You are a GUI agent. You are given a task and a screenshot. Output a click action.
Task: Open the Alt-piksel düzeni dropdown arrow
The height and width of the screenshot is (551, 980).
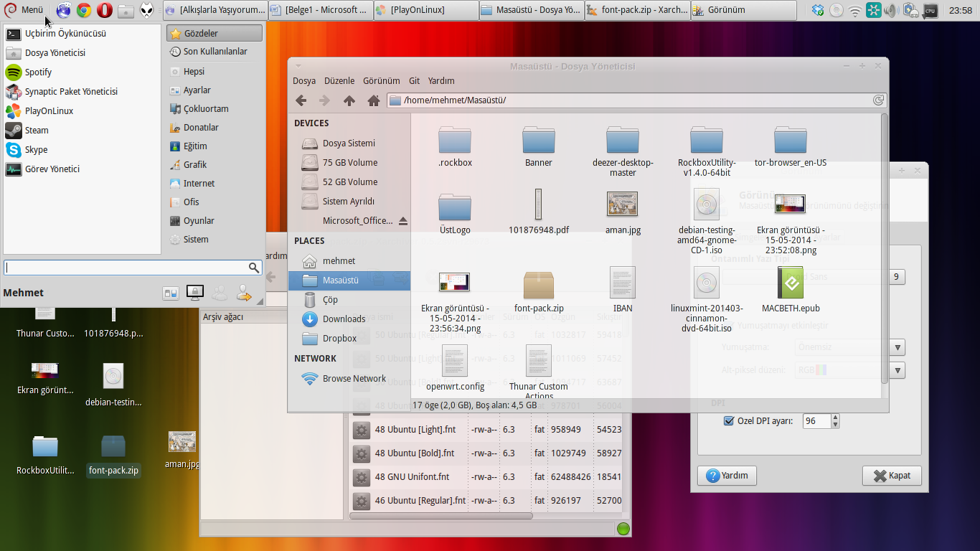897,371
